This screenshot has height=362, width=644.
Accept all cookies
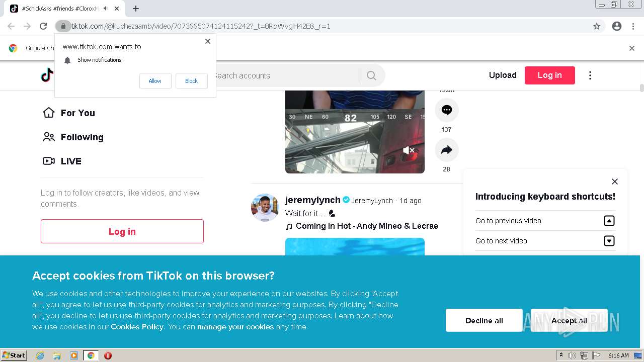pyautogui.click(x=569, y=320)
